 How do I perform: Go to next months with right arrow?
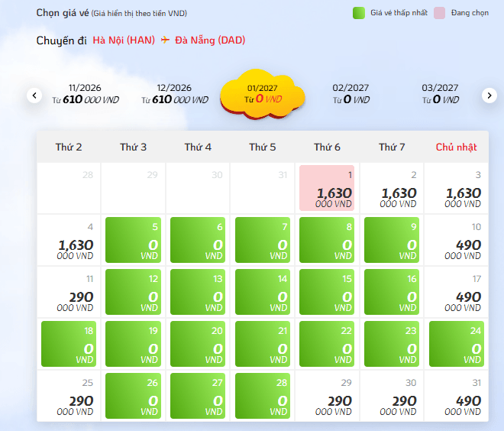coord(489,96)
